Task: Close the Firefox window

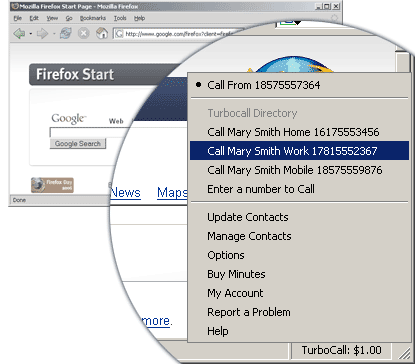Action: click(x=336, y=6)
